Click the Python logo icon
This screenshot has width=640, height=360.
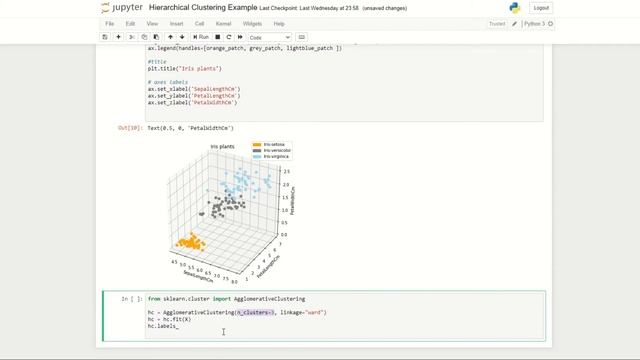pyautogui.click(x=515, y=8)
